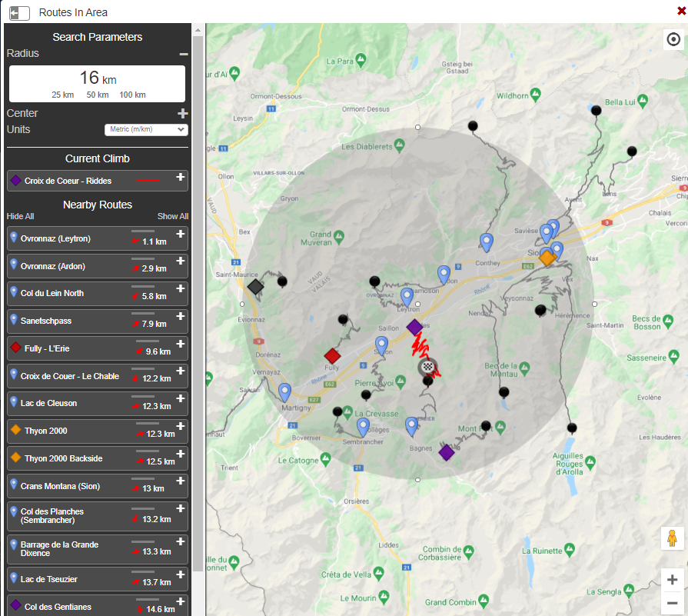Viewport: 688px width, 616px height.
Task: Click the purple diamond marker near Riddes on map
Action: (x=414, y=327)
